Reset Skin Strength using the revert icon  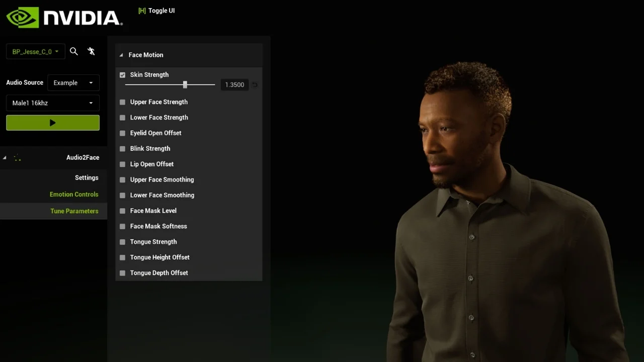click(255, 85)
